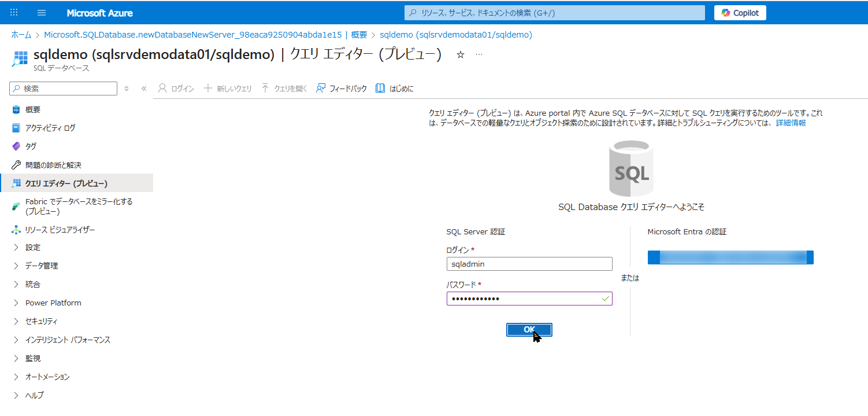Click the OK button to log in
The image size is (868, 416).
[529, 329]
